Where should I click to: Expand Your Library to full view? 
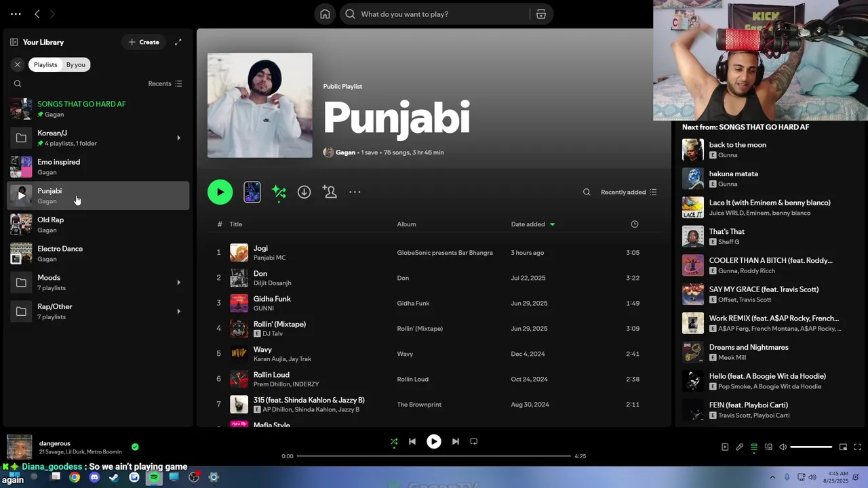coord(178,42)
